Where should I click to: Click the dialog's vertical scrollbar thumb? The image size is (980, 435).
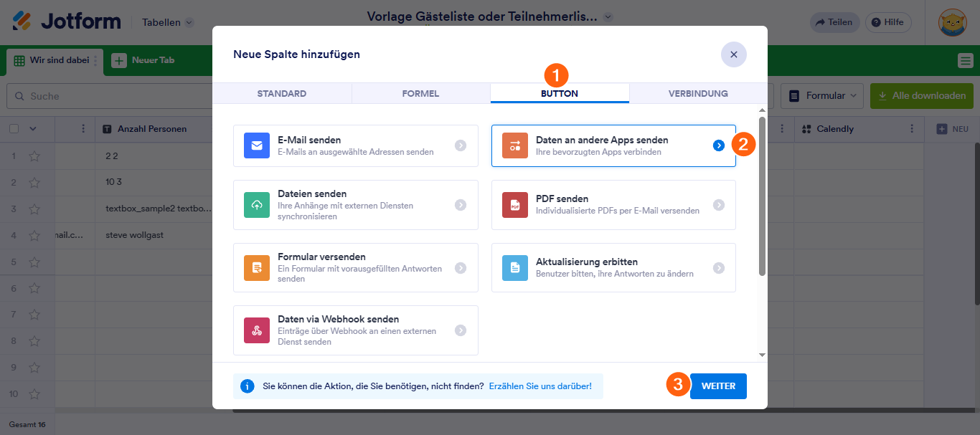click(x=762, y=196)
